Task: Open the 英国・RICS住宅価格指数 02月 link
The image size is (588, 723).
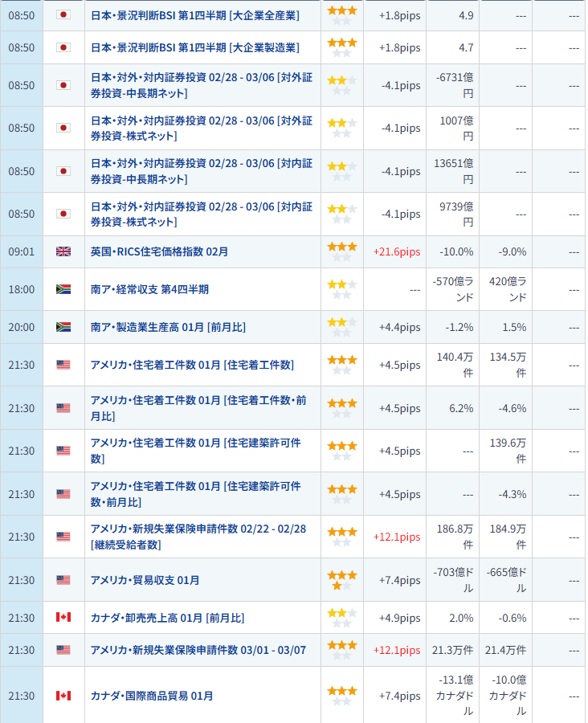Action: coord(159,251)
